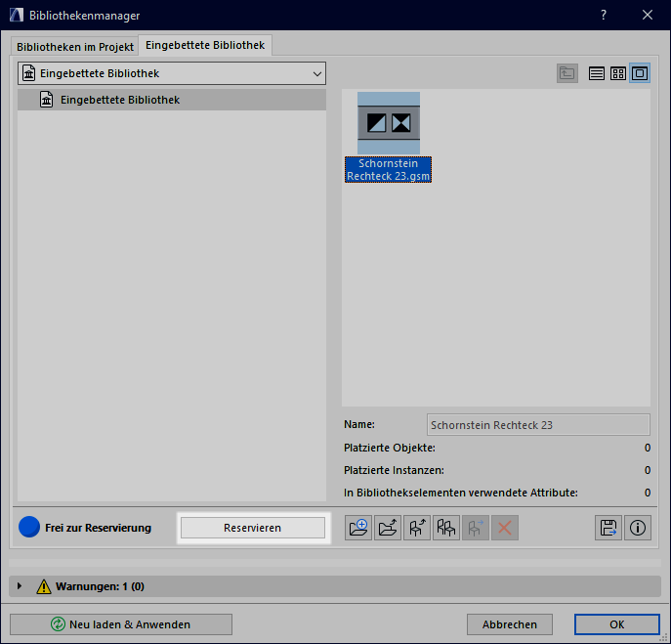Click the help question mark

(604, 15)
